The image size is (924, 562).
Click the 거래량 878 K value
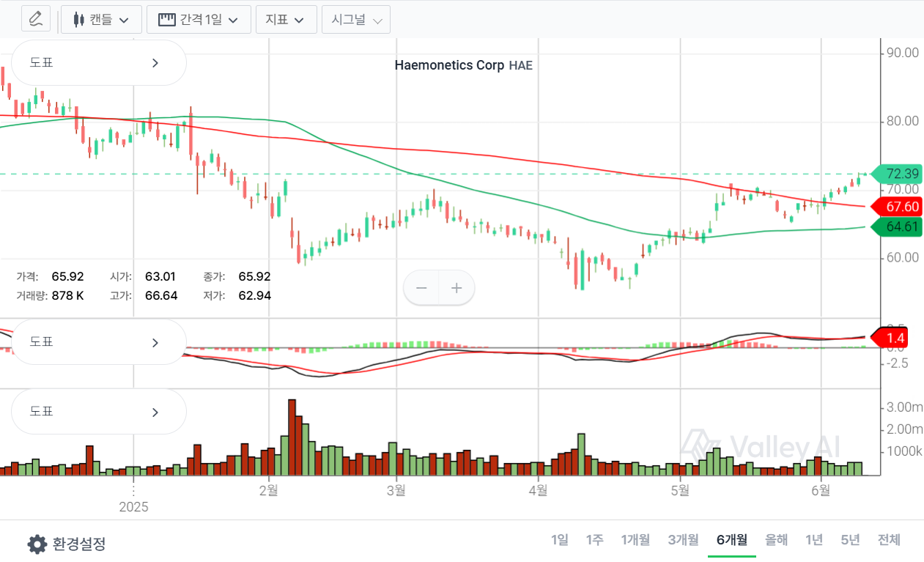(67, 295)
